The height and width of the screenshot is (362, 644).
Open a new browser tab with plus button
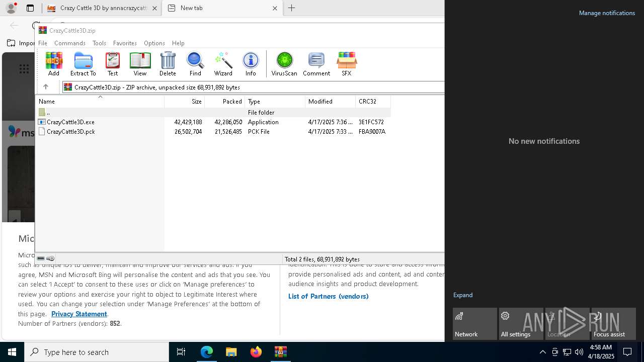click(291, 8)
